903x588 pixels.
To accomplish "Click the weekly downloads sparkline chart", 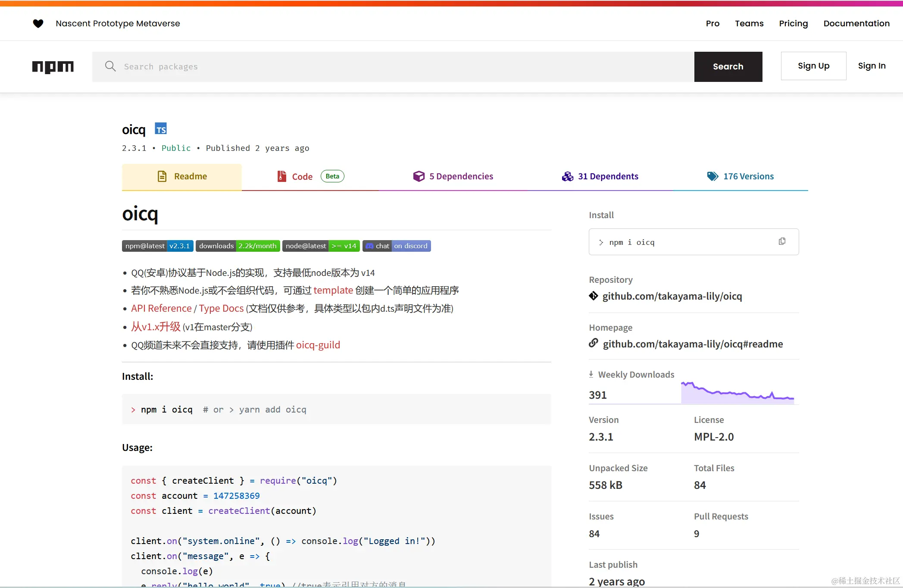I will point(737,392).
